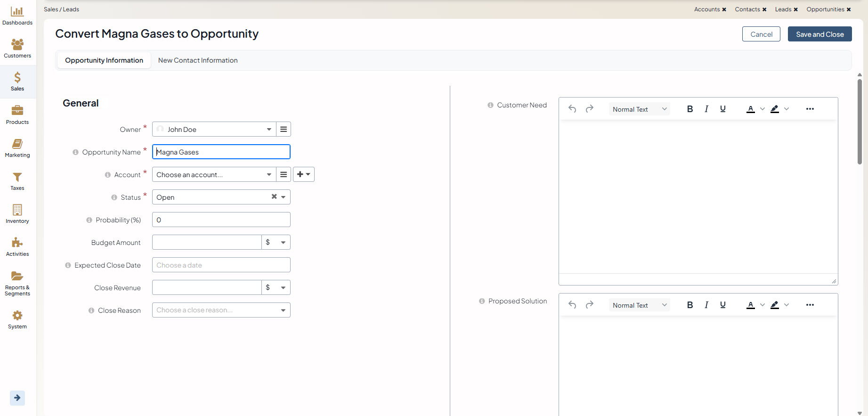Click undo in Customer Need editor
Viewport: 868px width, 416px height.
(572, 109)
